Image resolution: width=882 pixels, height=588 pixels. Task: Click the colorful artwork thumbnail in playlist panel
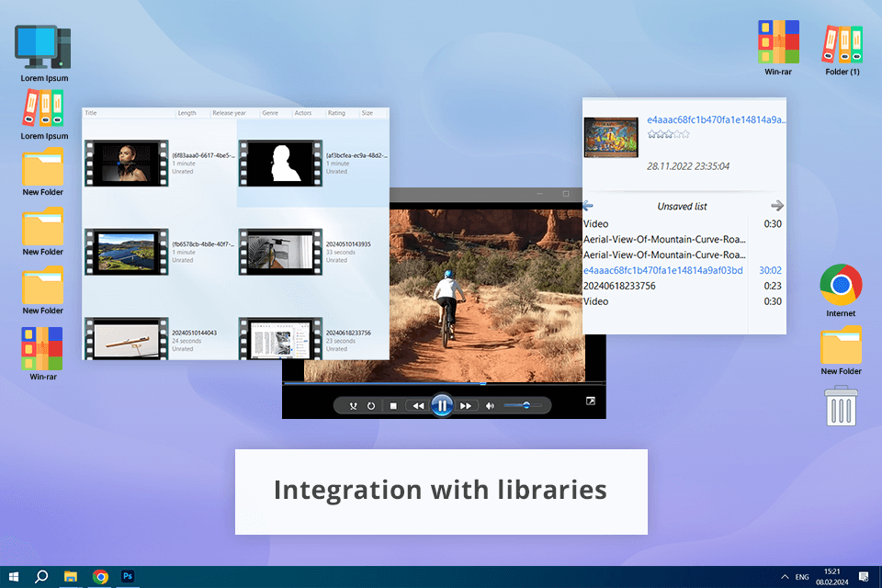pyautogui.click(x=611, y=137)
